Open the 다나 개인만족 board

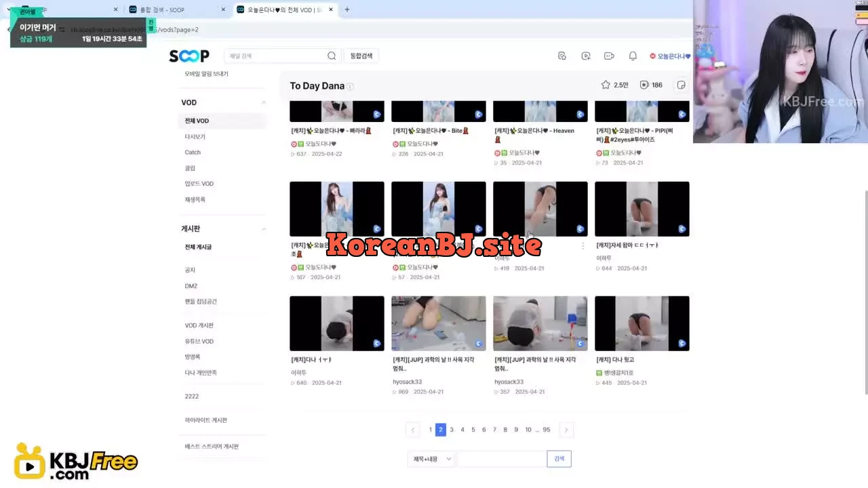click(201, 373)
